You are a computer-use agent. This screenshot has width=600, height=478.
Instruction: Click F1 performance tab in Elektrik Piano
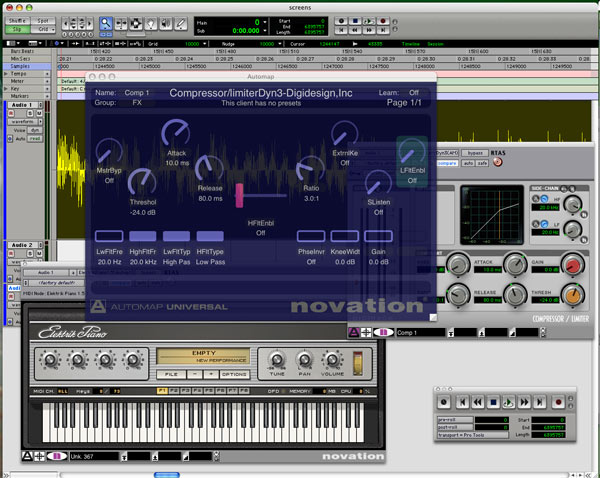click(162, 391)
